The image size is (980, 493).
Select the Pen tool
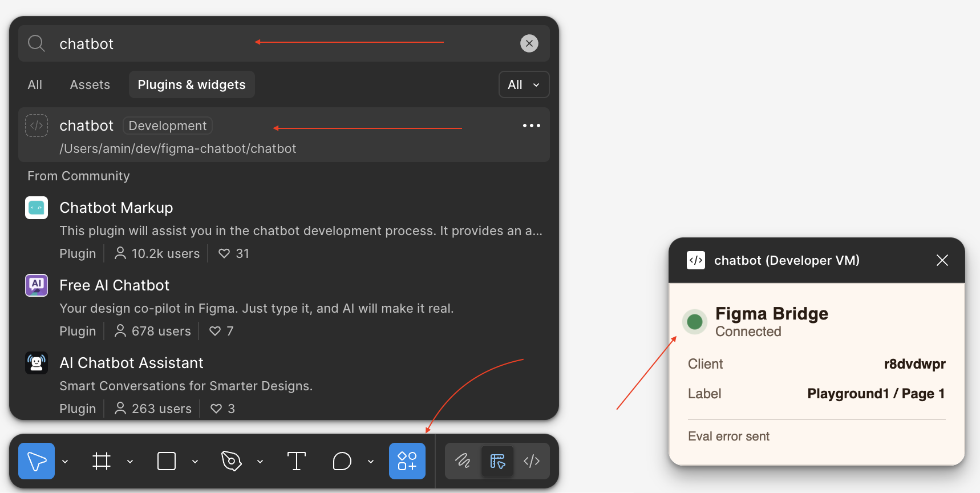(232, 461)
